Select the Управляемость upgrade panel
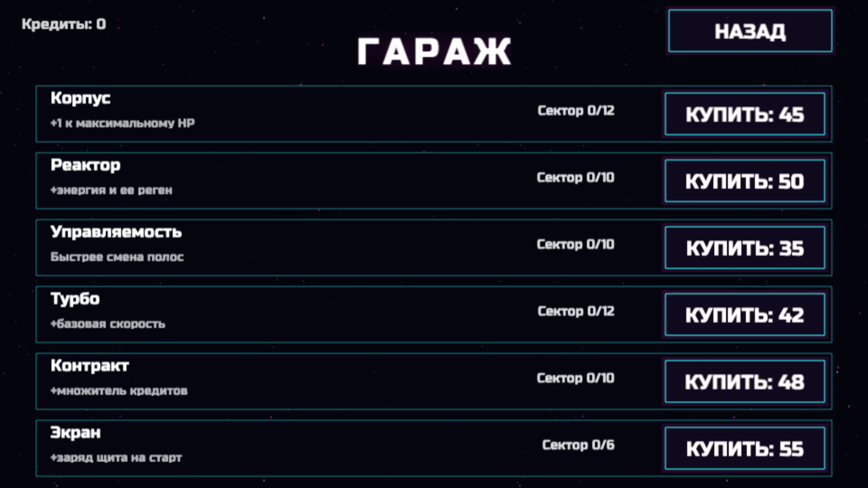Screen dimensions: 868x488 (x=316, y=246)
